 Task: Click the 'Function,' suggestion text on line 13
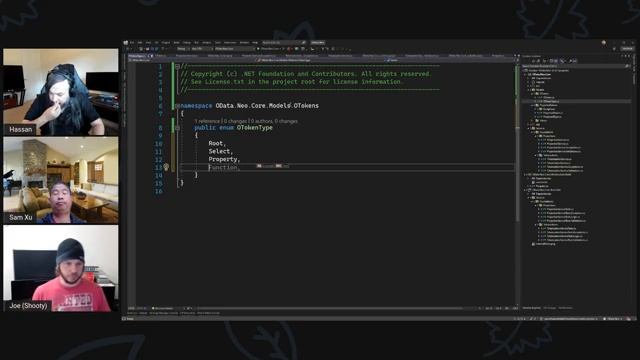click(224, 167)
